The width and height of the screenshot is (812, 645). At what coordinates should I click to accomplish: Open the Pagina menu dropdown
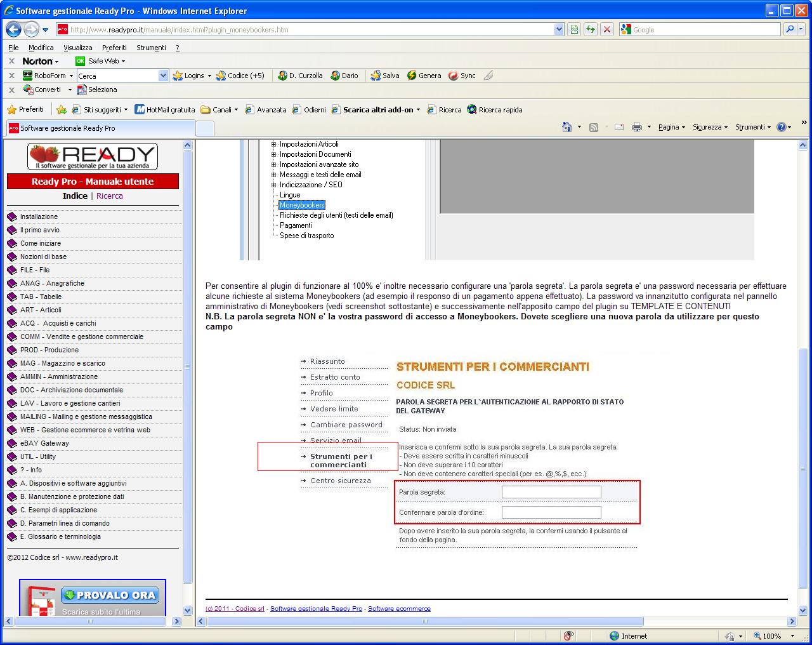671,127
